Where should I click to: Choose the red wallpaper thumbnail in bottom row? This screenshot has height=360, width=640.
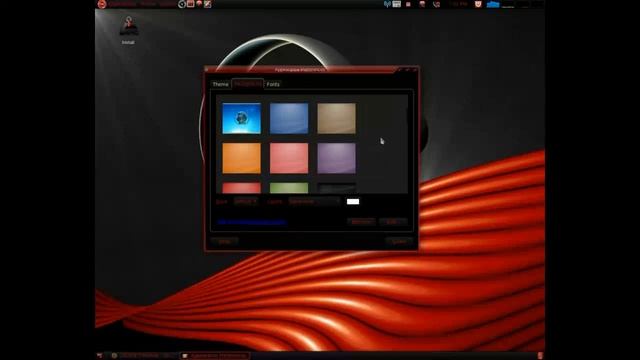242,188
